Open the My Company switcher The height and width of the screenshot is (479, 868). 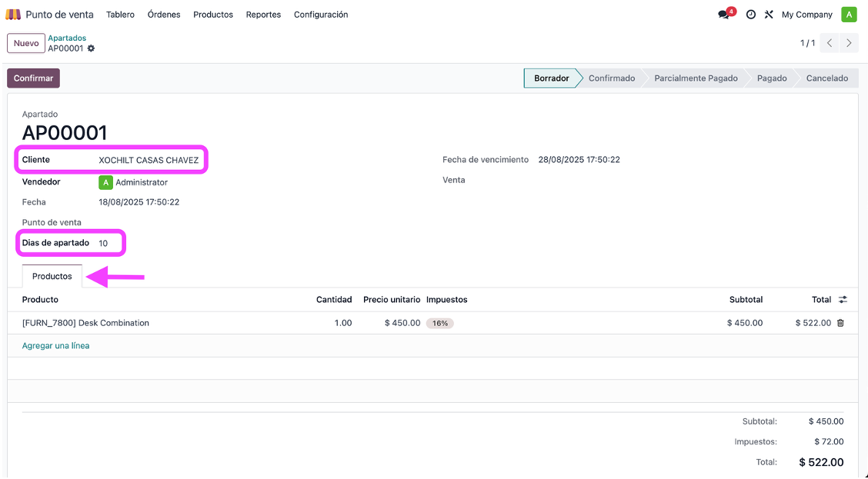(x=807, y=15)
